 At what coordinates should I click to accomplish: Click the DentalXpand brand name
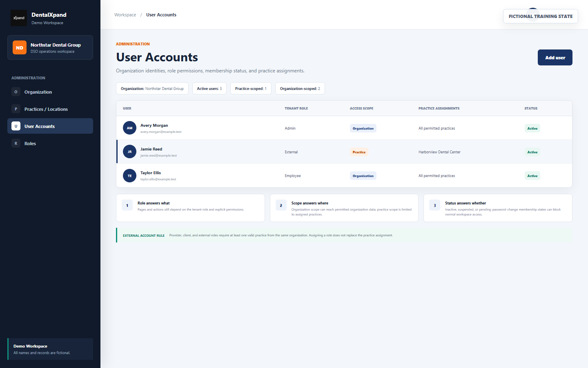(x=49, y=15)
